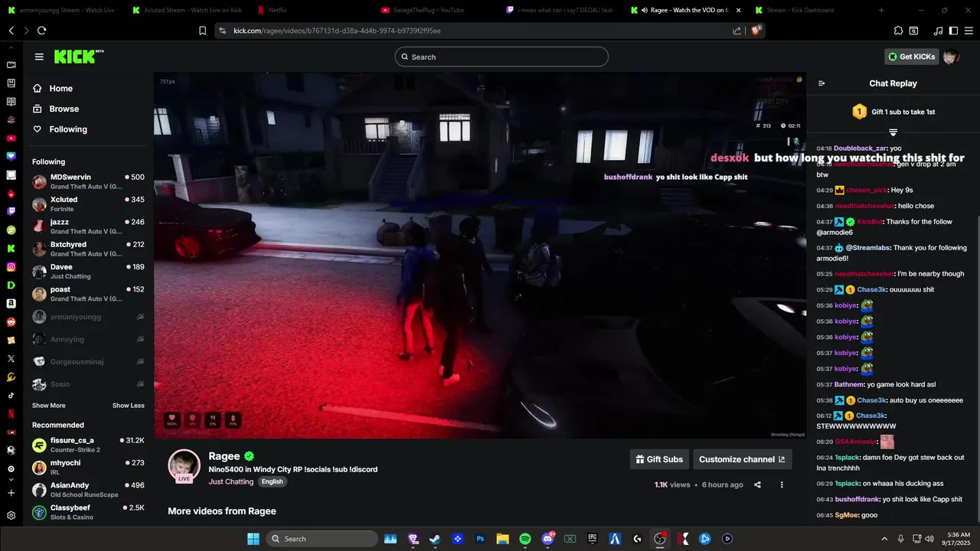Click Show Less in Following list
Image resolution: width=980 pixels, height=551 pixels.
coord(129,406)
